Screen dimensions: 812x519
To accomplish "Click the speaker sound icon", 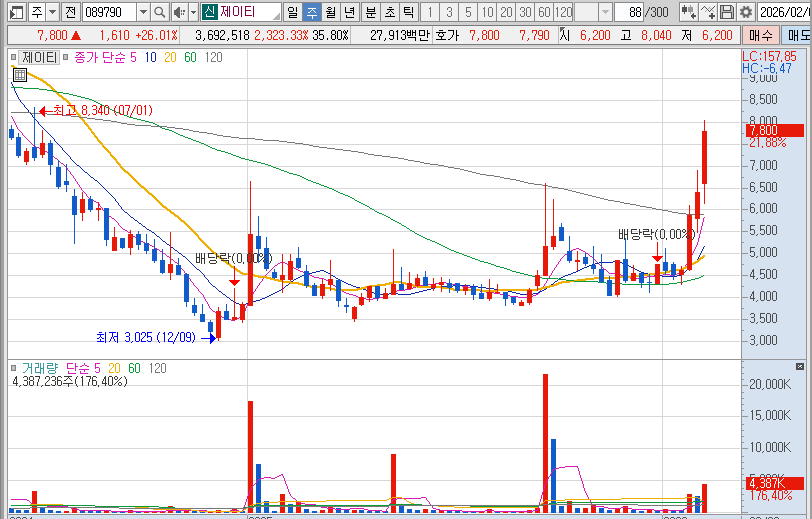I will coord(179,11).
